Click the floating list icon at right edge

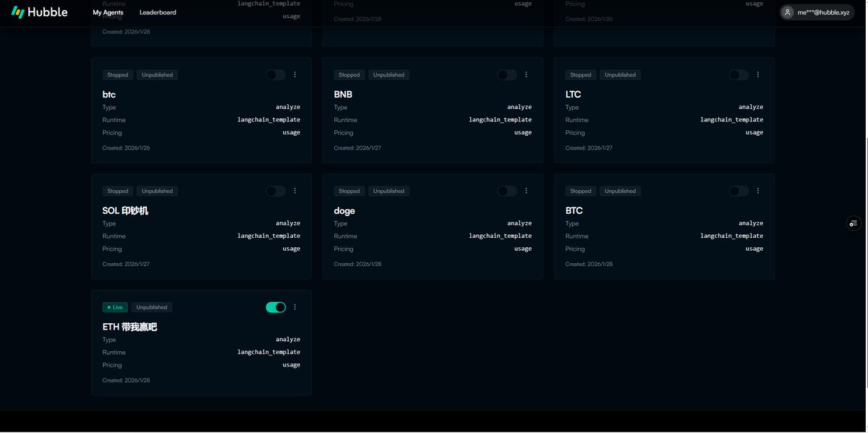(854, 223)
